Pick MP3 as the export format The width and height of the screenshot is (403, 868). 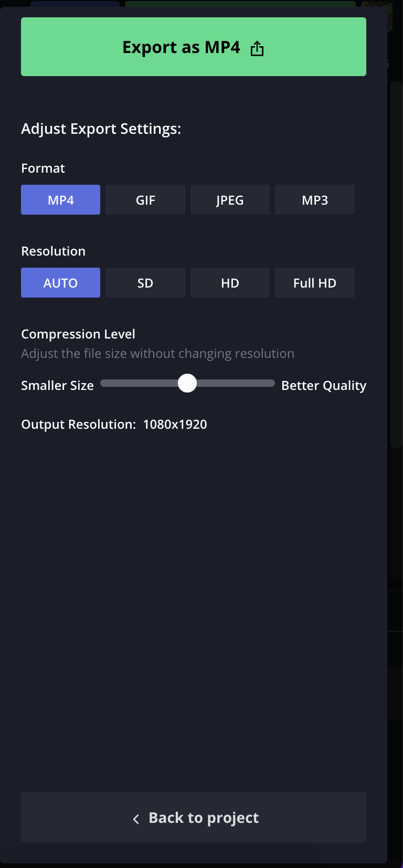point(315,200)
